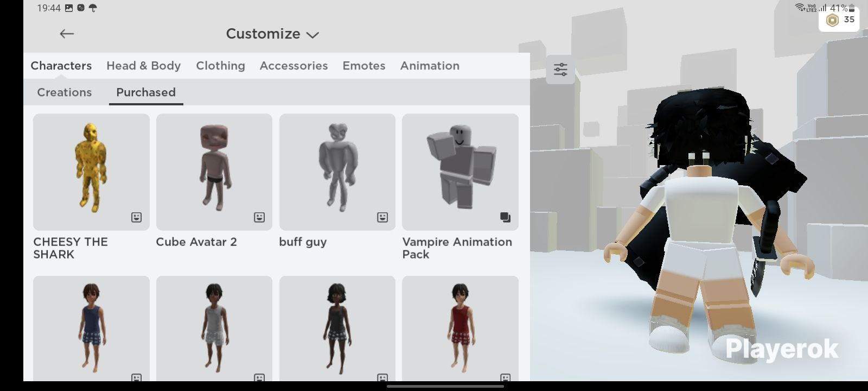The height and width of the screenshot is (391, 868).
Task: Open the Head & Body tab
Action: coord(144,66)
